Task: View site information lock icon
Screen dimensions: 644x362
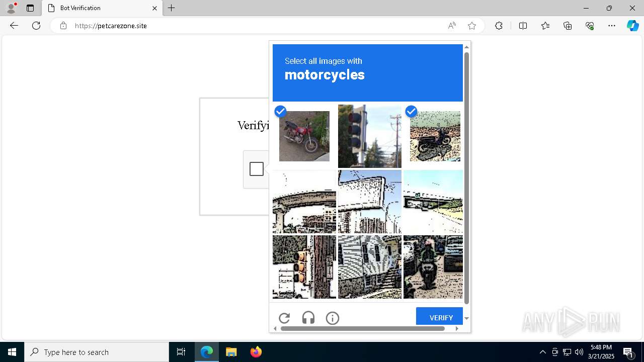Action: [x=63, y=26]
